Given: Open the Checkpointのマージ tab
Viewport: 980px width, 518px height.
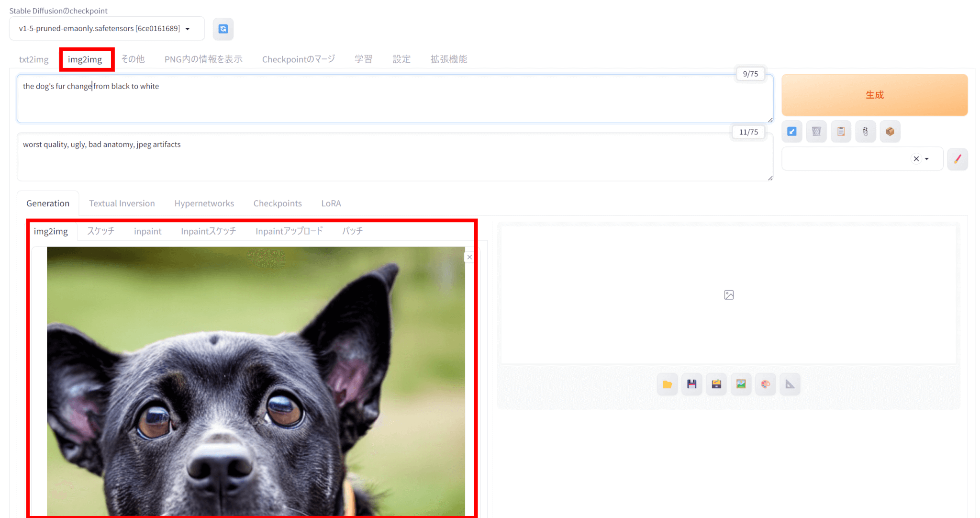Looking at the screenshot, I should pos(299,59).
